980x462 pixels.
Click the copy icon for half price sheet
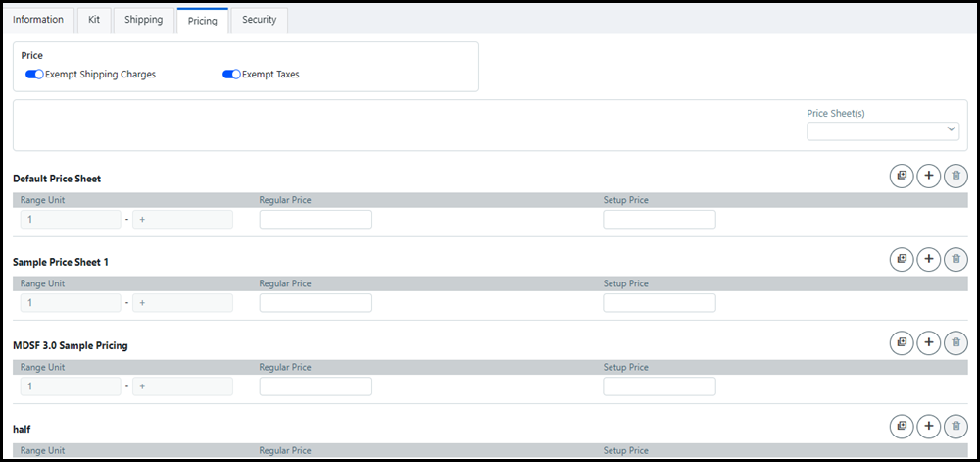(901, 427)
